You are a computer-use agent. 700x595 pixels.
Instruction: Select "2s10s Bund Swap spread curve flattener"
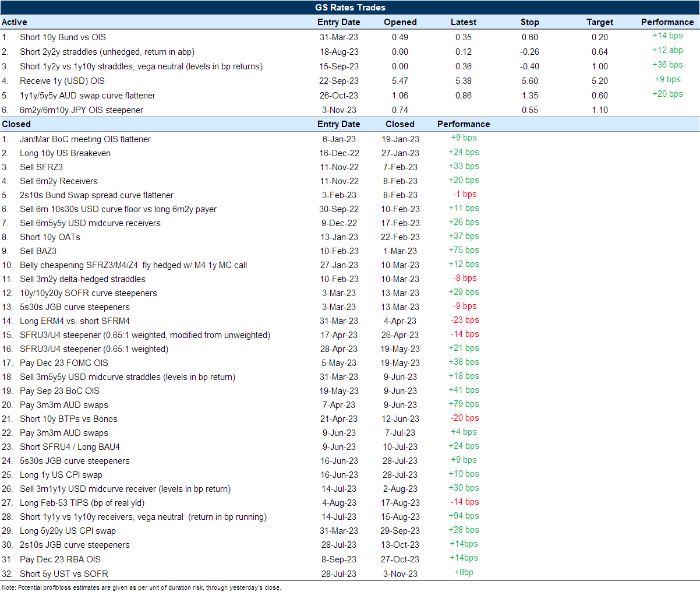(97, 195)
